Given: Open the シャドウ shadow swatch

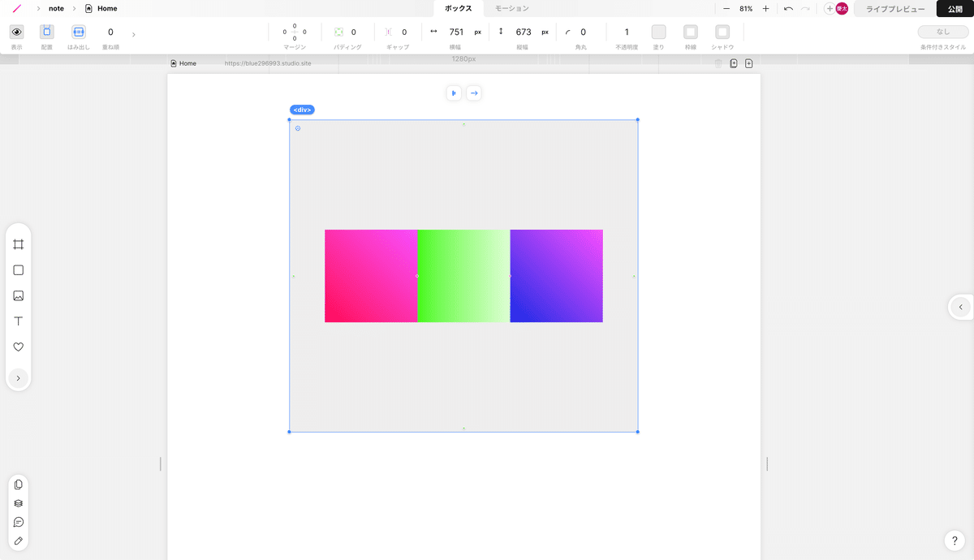Looking at the screenshot, I should (722, 32).
